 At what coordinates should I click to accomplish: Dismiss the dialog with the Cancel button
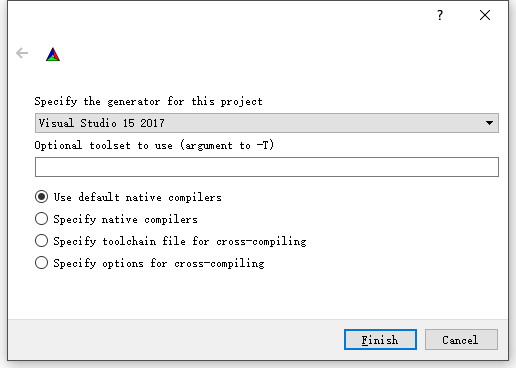tap(461, 340)
